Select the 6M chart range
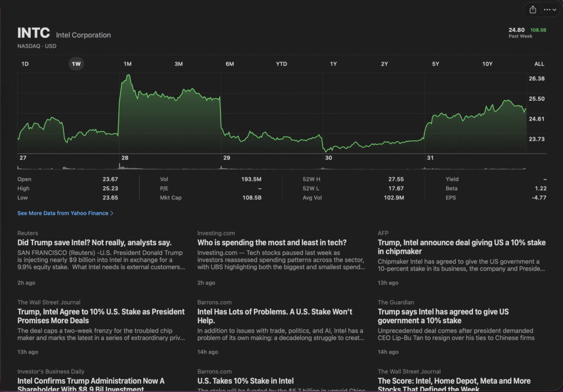This screenshot has height=392, width=563. point(230,64)
